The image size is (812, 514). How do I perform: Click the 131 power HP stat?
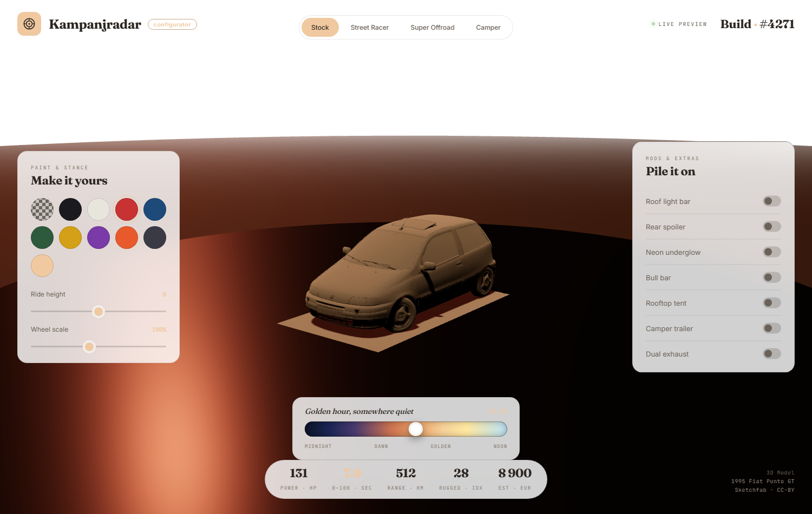(298, 479)
